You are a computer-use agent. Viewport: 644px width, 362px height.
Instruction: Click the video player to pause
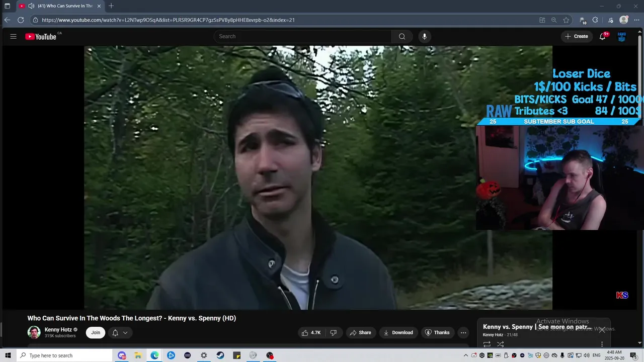pyautogui.click(x=318, y=177)
